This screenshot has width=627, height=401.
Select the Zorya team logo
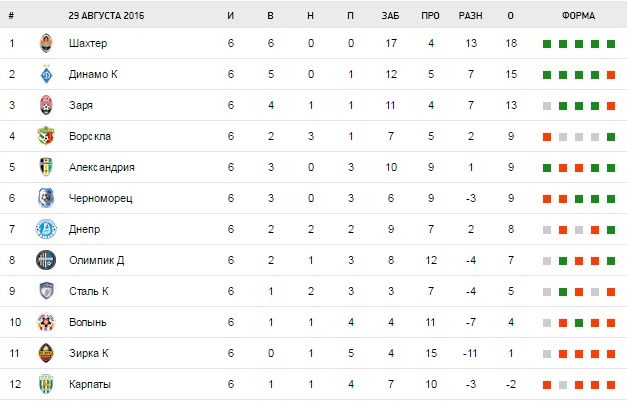coord(45,106)
